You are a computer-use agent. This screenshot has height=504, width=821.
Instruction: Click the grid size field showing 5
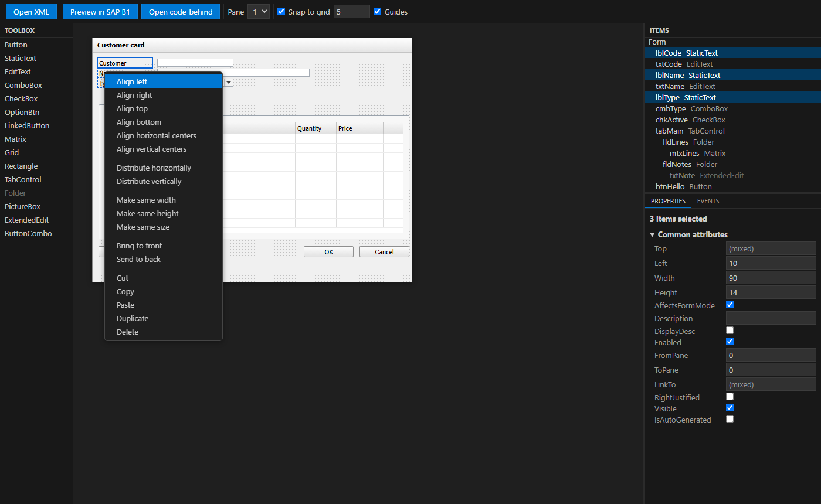coord(352,12)
